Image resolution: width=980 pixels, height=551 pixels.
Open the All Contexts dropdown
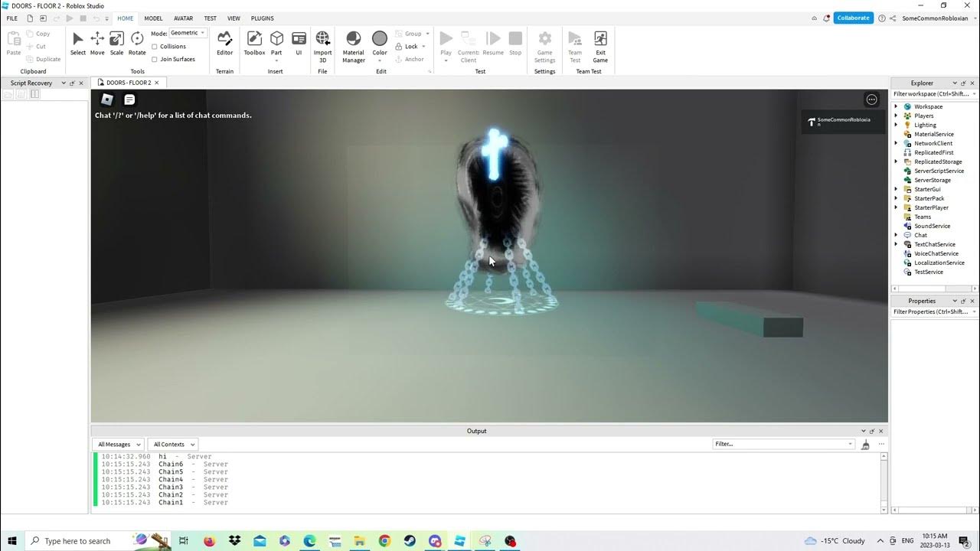(173, 444)
